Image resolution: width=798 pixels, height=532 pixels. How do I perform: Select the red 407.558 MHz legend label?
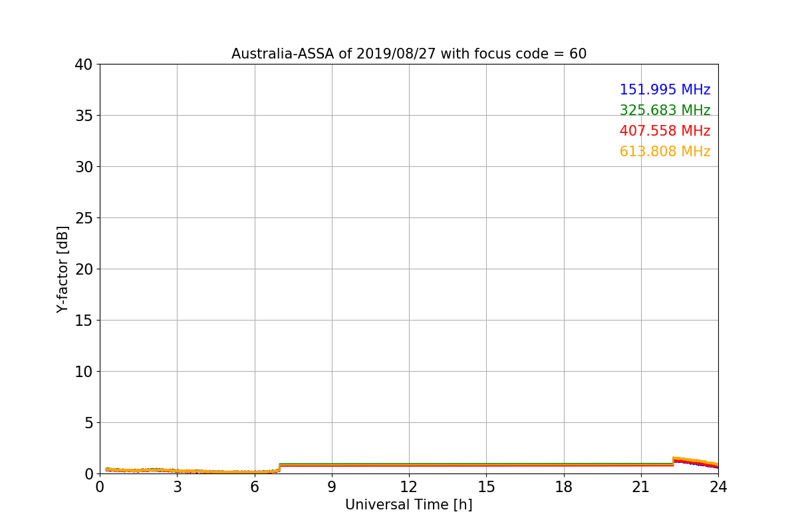(665, 131)
